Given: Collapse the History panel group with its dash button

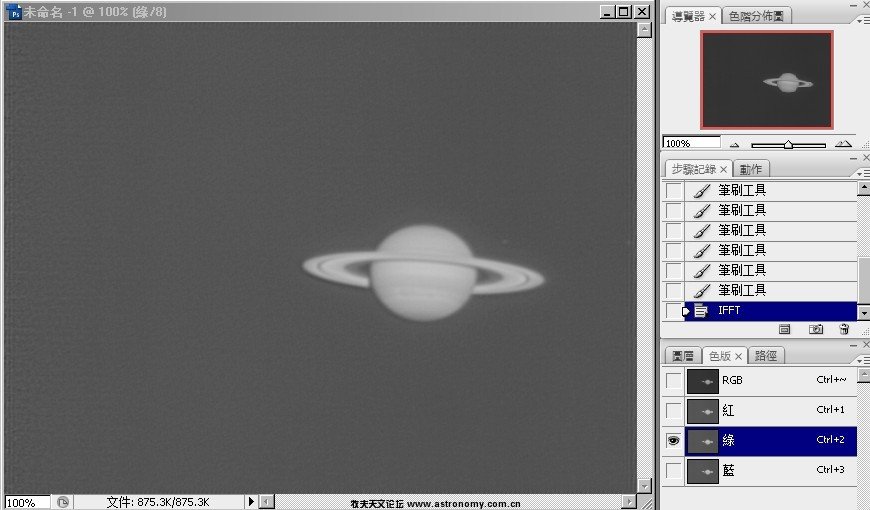Looking at the screenshot, I should pos(853,159).
